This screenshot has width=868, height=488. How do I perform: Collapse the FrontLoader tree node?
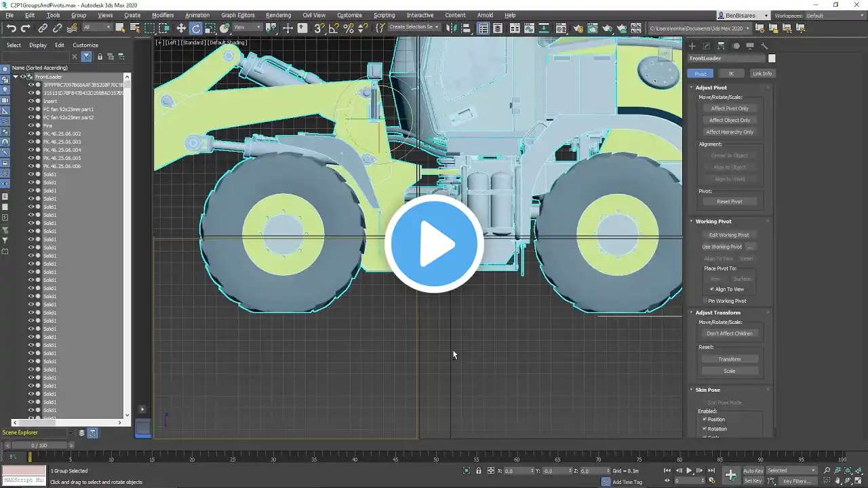(x=15, y=77)
